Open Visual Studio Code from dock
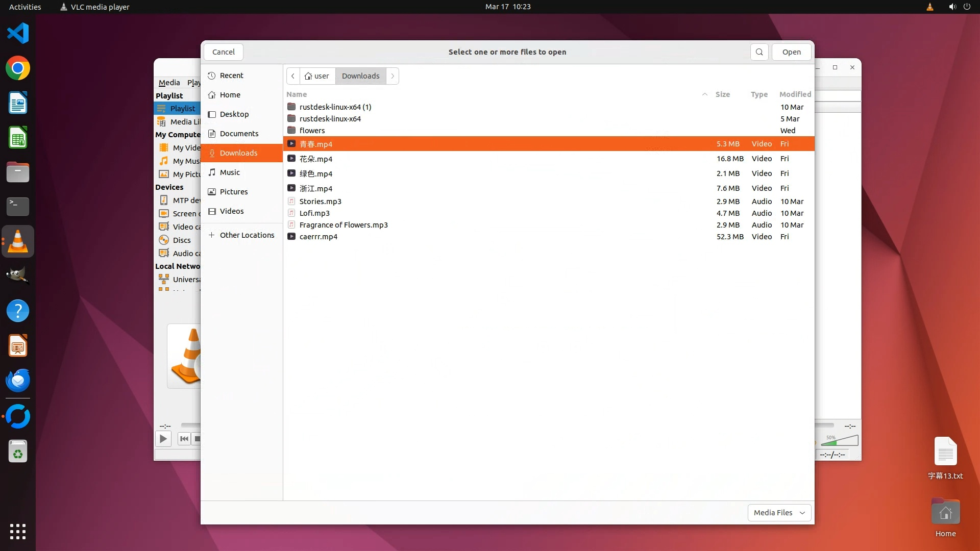Viewport: 980px width, 551px height. (x=18, y=34)
